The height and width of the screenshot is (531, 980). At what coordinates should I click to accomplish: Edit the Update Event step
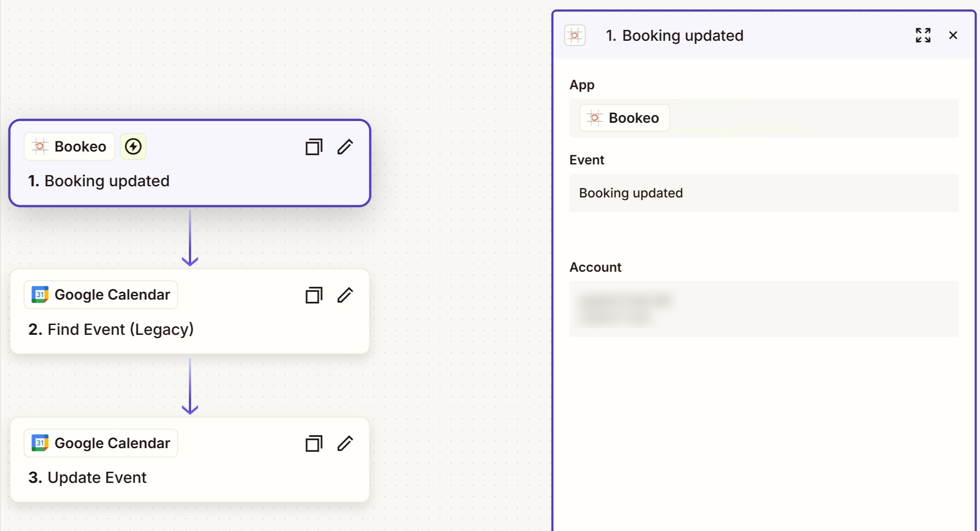(345, 443)
